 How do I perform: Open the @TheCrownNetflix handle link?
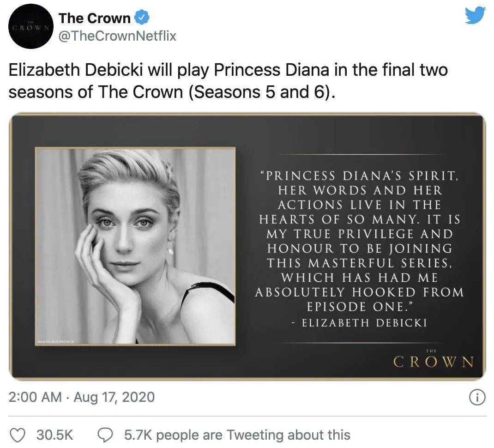[117, 36]
